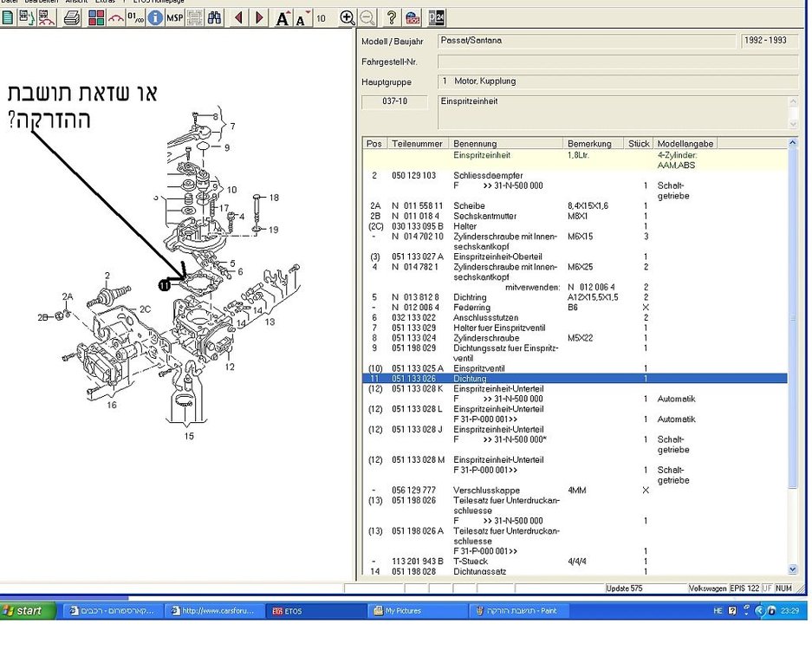Click the Teilenummer column header

click(x=417, y=144)
